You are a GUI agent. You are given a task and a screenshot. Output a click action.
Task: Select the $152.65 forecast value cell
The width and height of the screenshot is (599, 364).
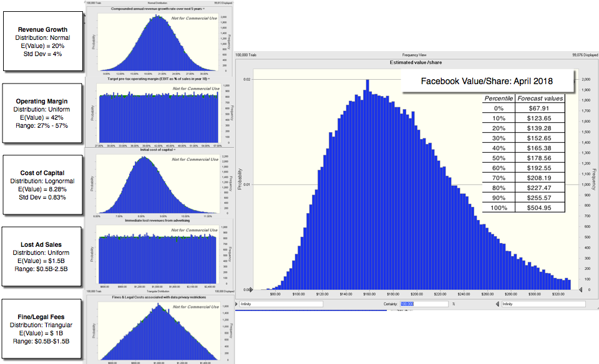(540, 138)
